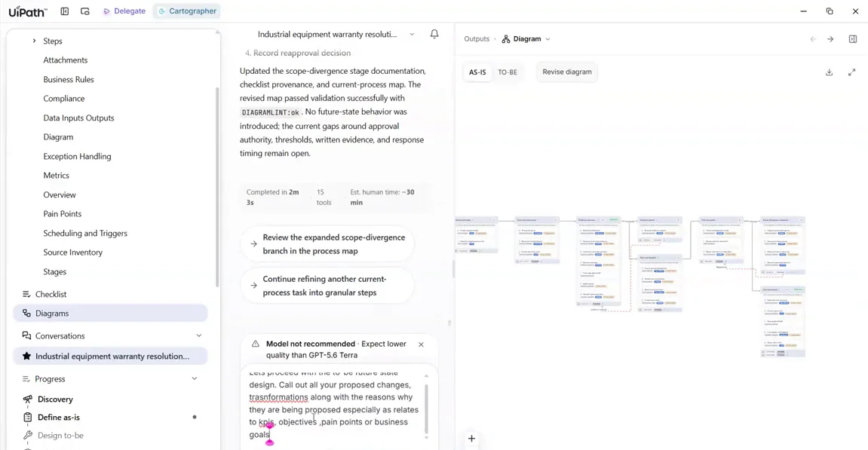Click the Record reapproval decision step text

click(302, 53)
